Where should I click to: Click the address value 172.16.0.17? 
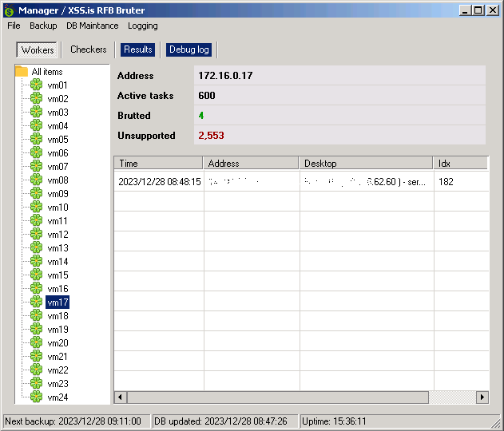click(x=225, y=76)
